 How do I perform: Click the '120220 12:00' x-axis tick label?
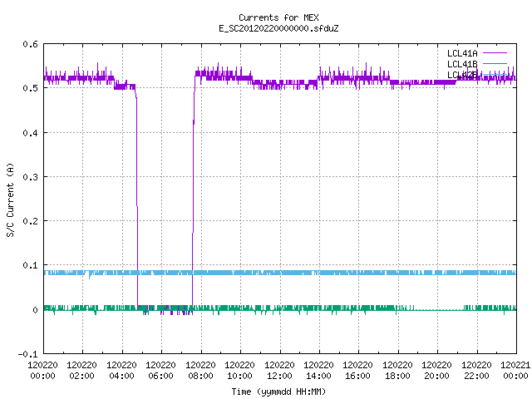click(279, 371)
